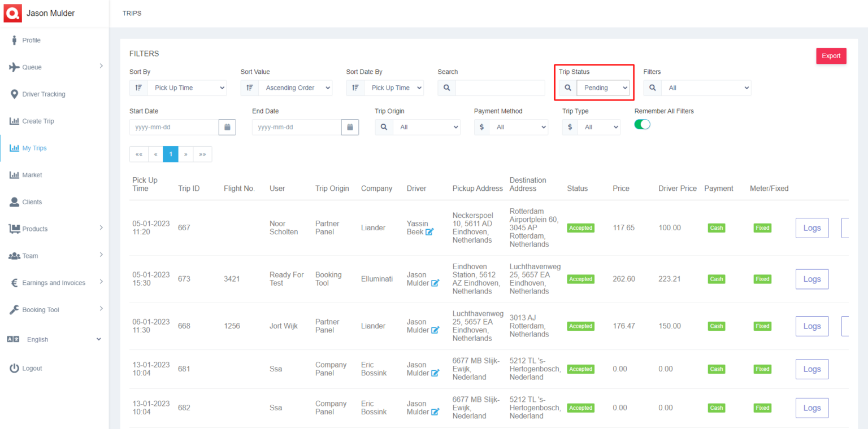This screenshot has width=868, height=429.
Task: Select My Trips in the sidebar menu
Action: [x=36, y=148]
